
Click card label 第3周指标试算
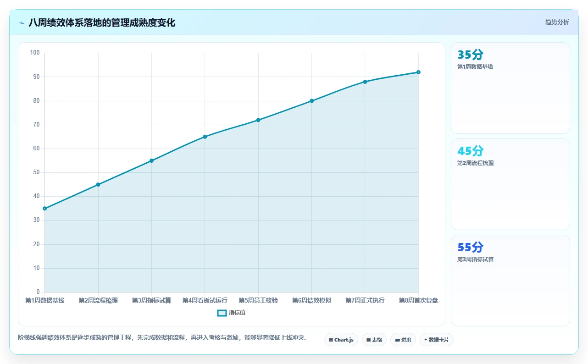pos(476,259)
